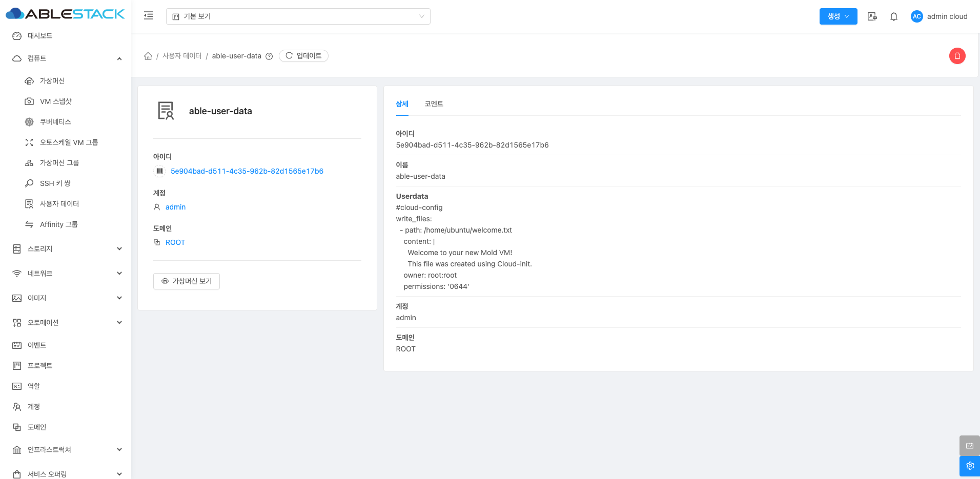
Task: Toggle the sidebar collapse menu icon
Action: tap(149, 16)
